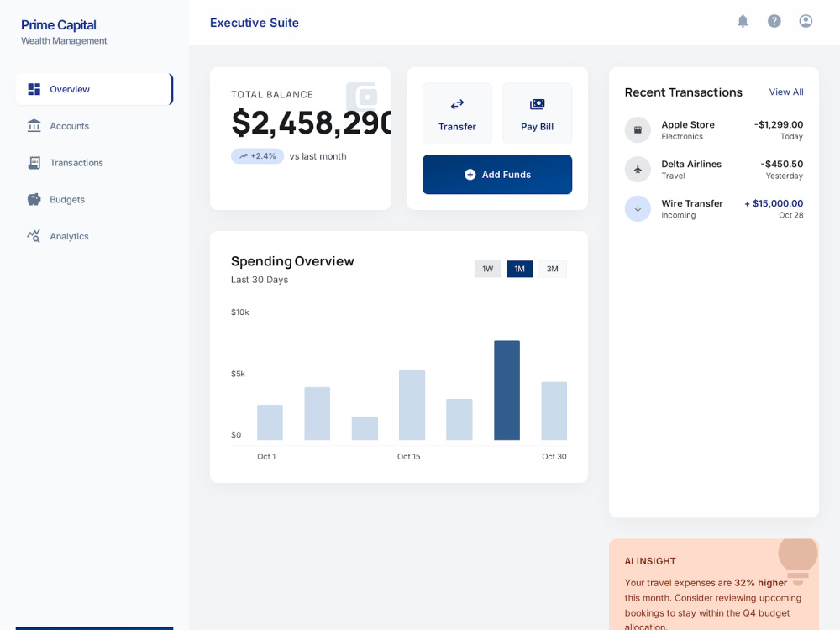
Task: Click the Oct 1 axis label
Action: coord(266,456)
